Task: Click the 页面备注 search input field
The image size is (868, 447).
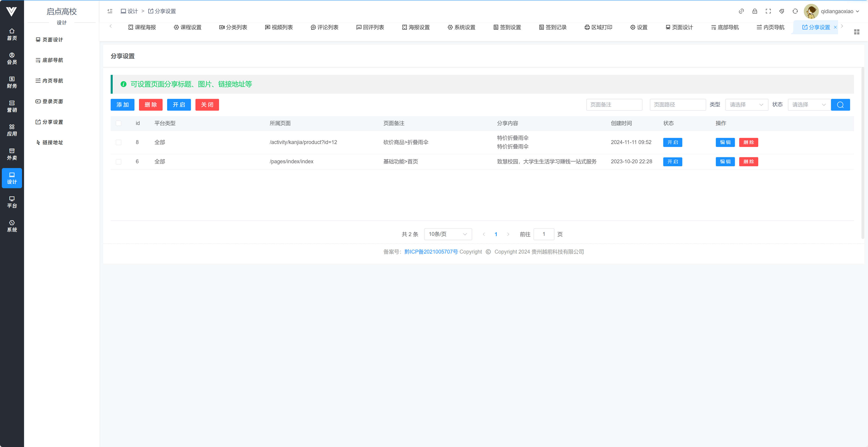Action: pyautogui.click(x=614, y=105)
